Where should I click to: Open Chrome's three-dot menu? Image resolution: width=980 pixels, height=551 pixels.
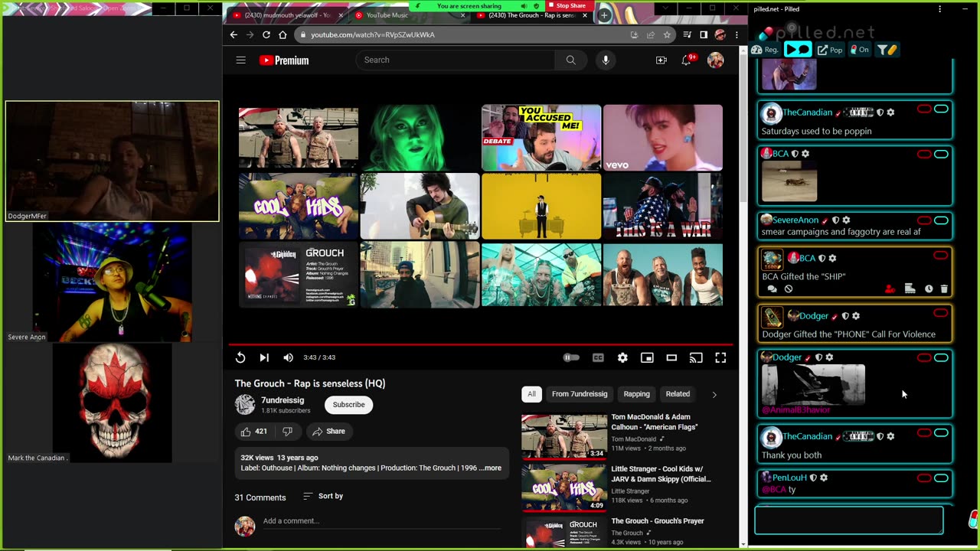(737, 34)
